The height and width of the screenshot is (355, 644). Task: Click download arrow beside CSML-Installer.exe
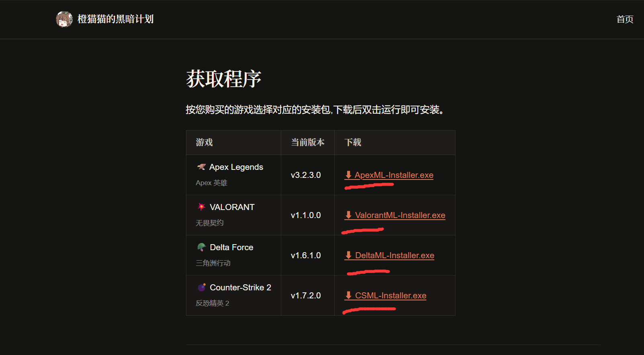tap(348, 295)
